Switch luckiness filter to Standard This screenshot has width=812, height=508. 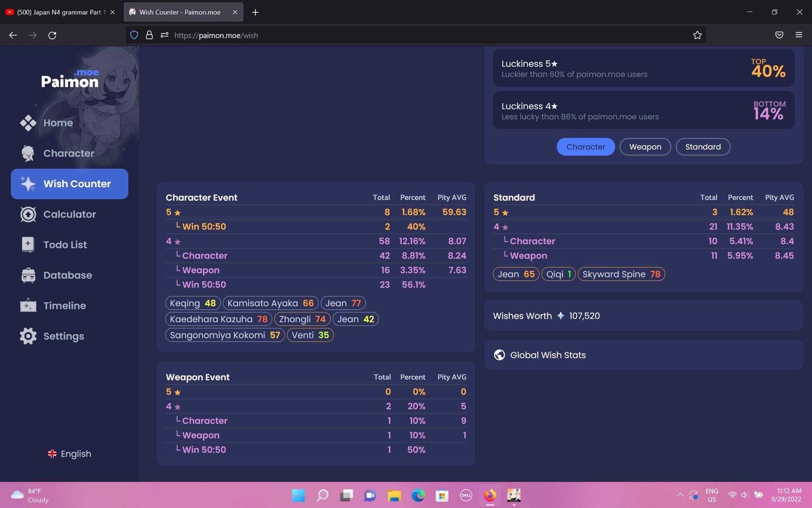(x=703, y=147)
